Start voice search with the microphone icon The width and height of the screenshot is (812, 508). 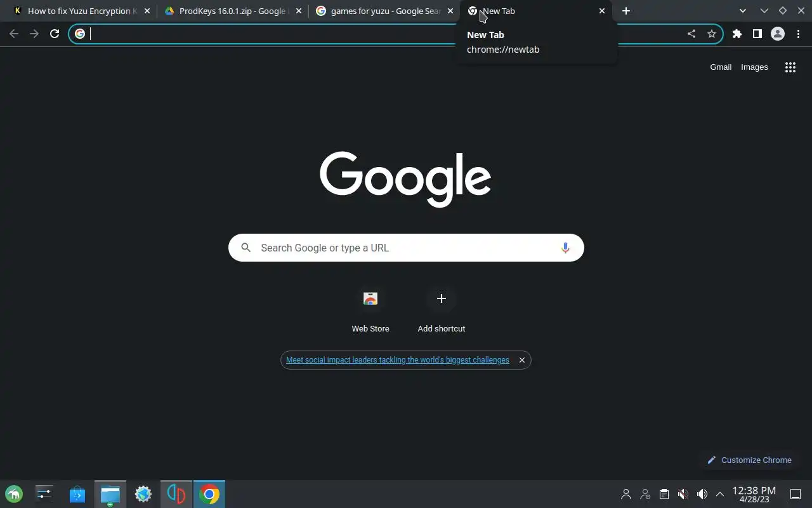pyautogui.click(x=565, y=248)
